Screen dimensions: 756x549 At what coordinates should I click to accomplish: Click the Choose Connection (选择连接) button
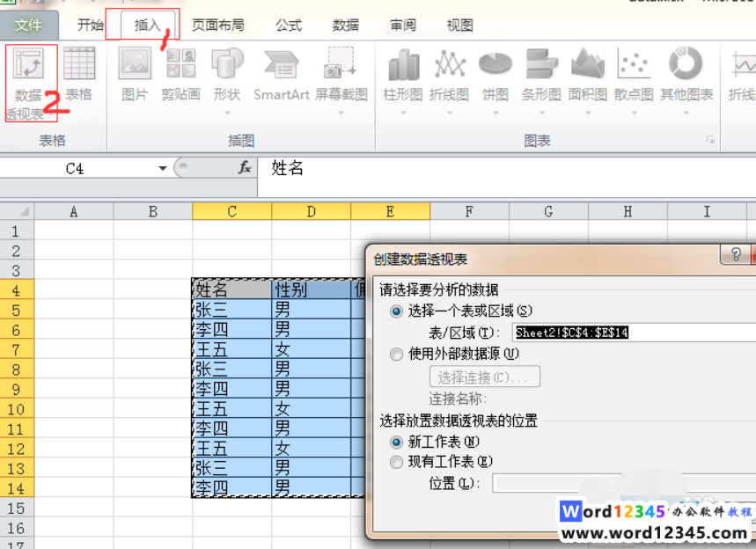(485, 377)
